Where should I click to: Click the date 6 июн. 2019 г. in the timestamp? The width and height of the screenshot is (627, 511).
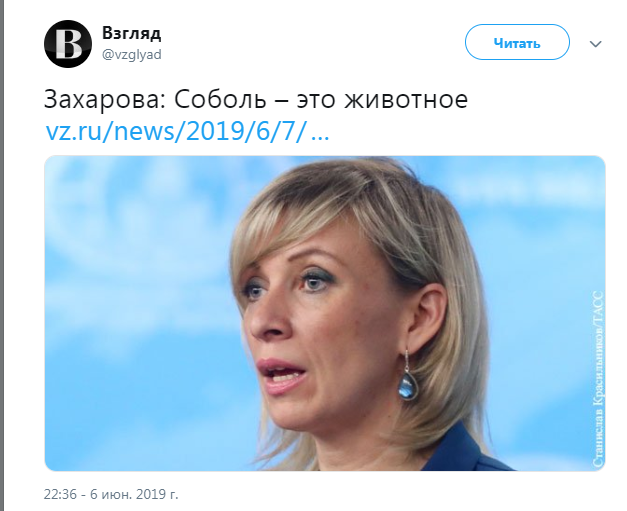pyautogui.click(x=134, y=494)
